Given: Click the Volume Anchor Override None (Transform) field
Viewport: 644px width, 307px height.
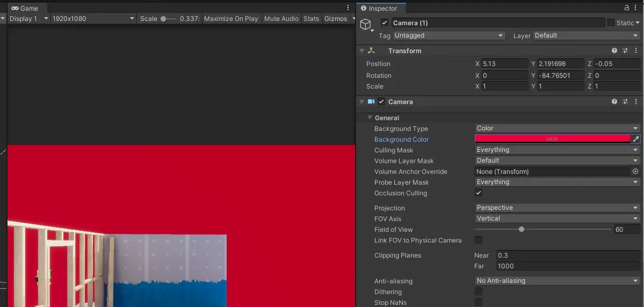Looking at the screenshot, I should pos(553,172).
